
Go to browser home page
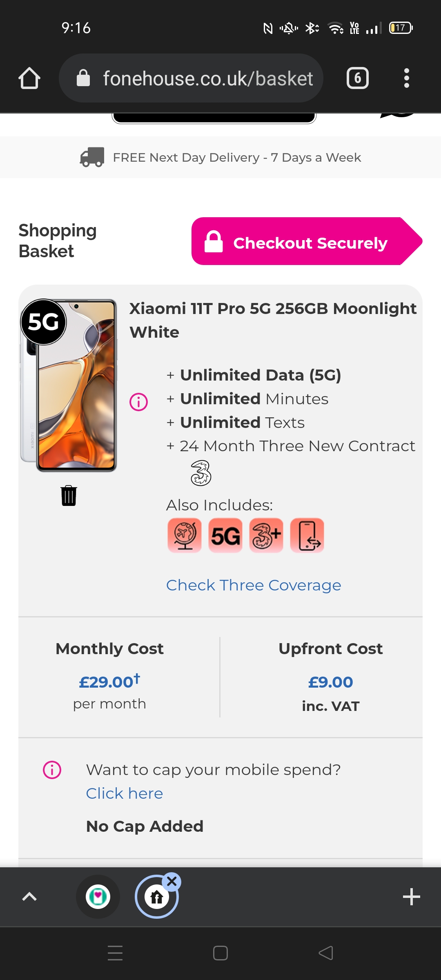click(x=29, y=78)
